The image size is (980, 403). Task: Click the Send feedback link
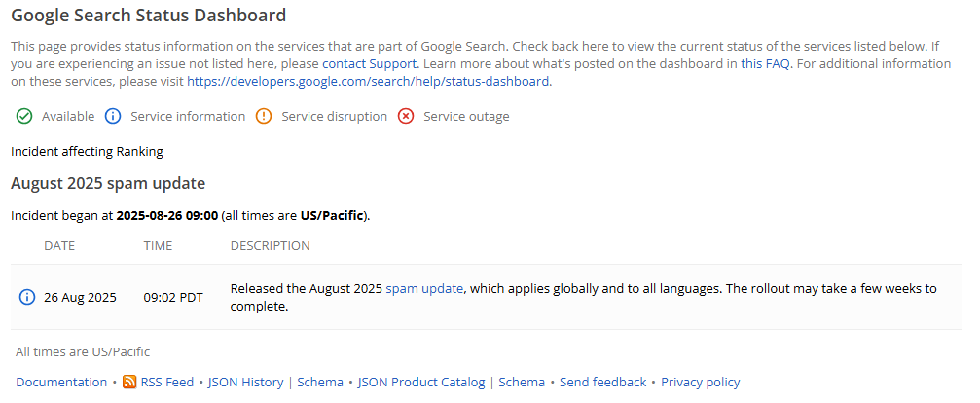(x=602, y=382)
